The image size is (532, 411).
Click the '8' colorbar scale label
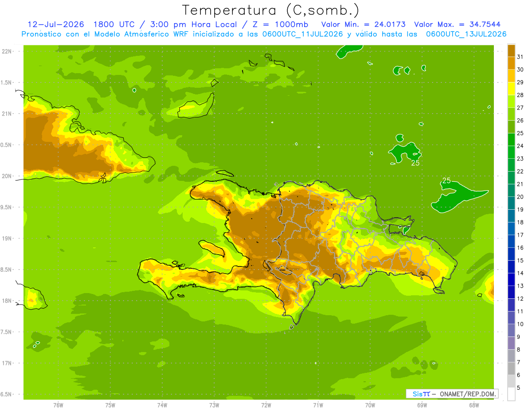pos(518,350)
